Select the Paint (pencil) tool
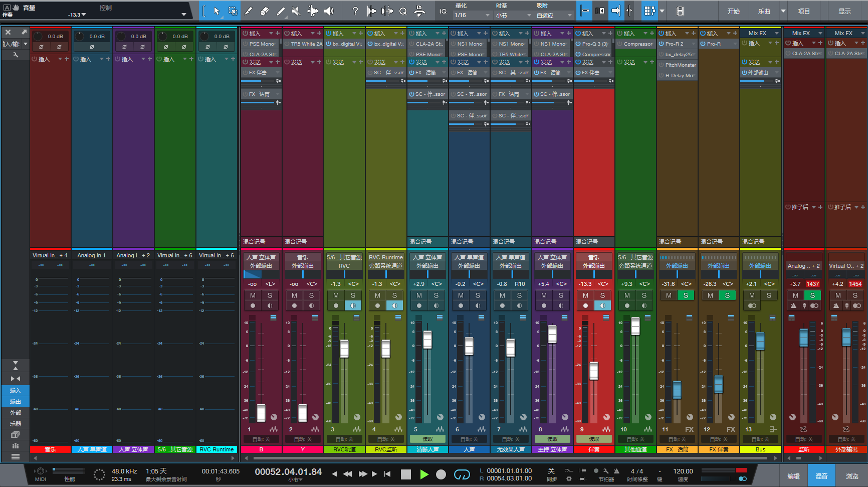 281,11
